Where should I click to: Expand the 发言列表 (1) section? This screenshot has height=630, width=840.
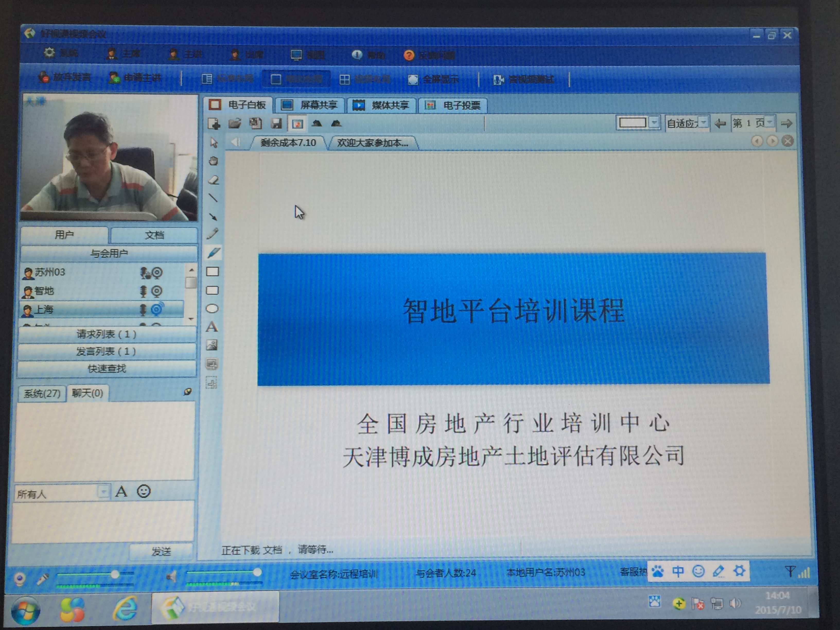(x=107, y=351)
